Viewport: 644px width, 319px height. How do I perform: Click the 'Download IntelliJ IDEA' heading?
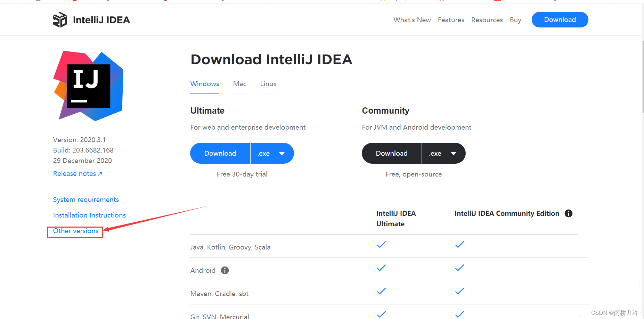[271, 59]
